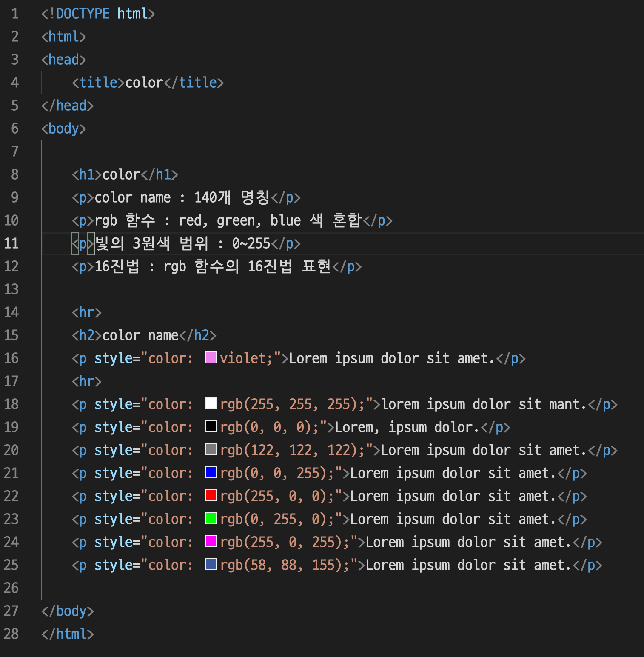Click rgb(255, 0, 255) value text
Viewport: 644px width, 657px height.
click(x=281, y=542)
